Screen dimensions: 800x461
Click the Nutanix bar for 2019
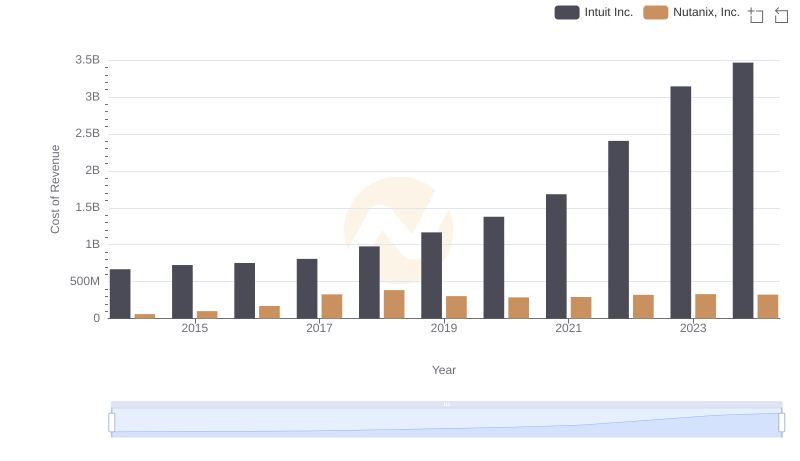[x=457, y=308]
